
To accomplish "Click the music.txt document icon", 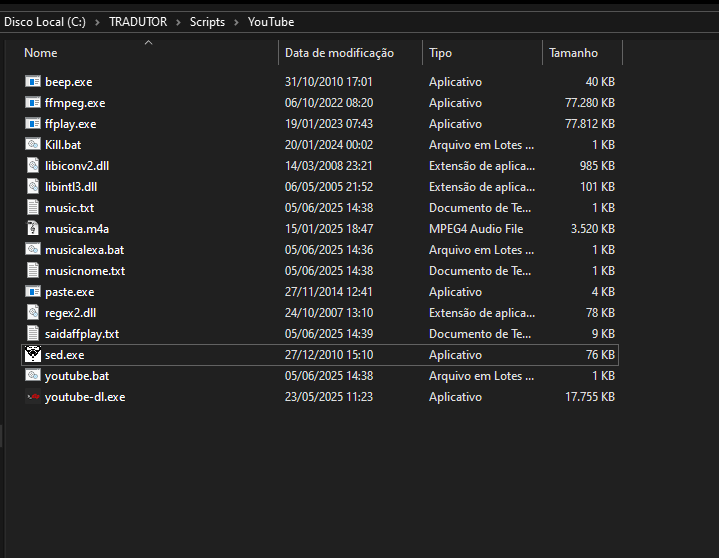I will (x=33, y=208).
